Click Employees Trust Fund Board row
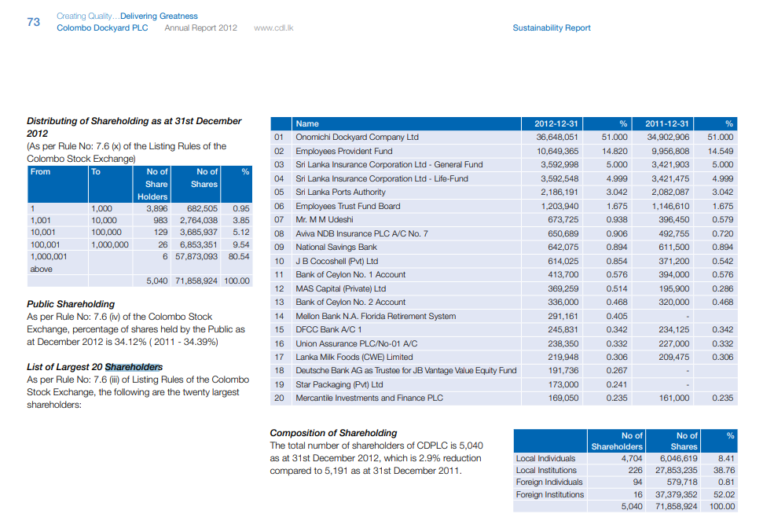763x532 pixels. point(348,207)
